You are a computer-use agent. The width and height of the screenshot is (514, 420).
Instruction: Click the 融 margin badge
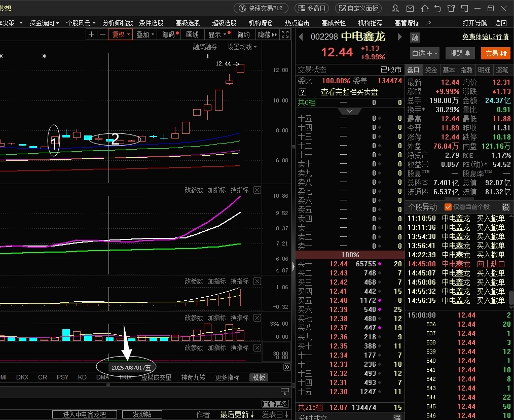pyautogui.click(x=415, y=38)
